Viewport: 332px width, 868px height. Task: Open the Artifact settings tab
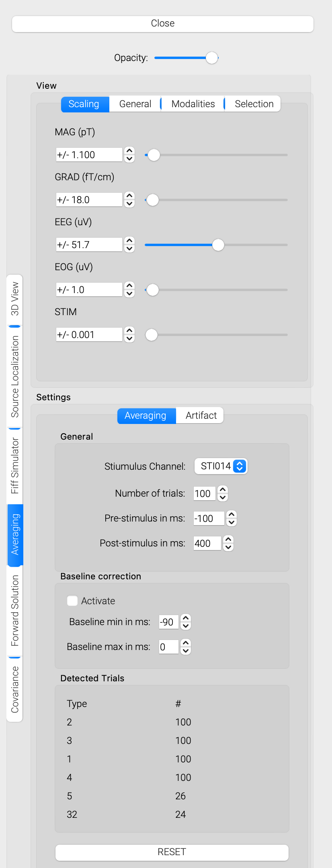coord(201,416)
